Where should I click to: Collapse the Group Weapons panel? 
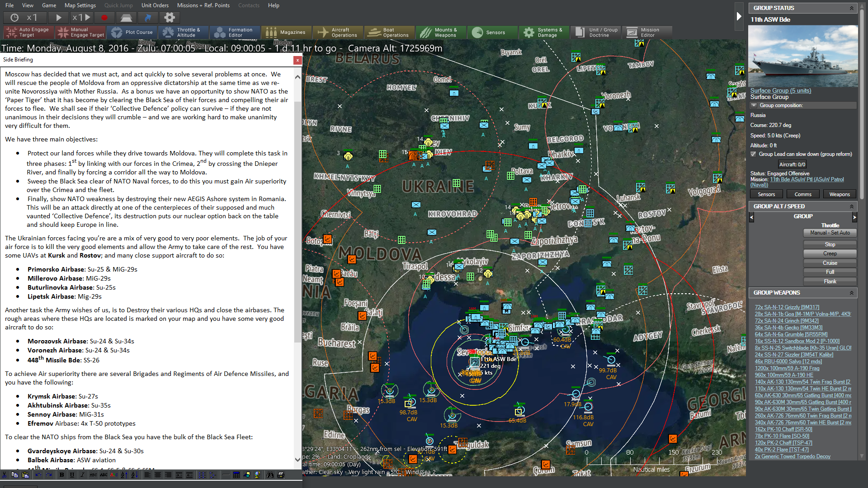pos(851,293)
